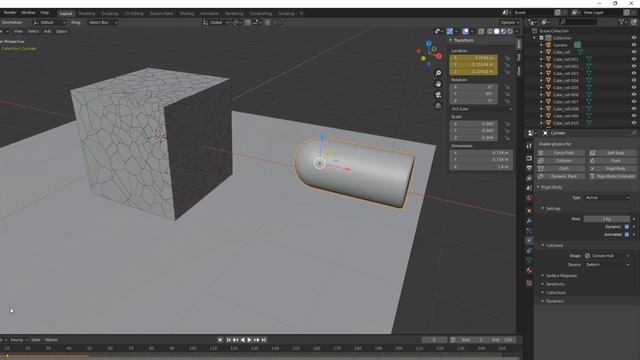The width and height of the screenshot is (640, 360).
Task: Open the Texture properties tab icon
Action: point(529,283)
